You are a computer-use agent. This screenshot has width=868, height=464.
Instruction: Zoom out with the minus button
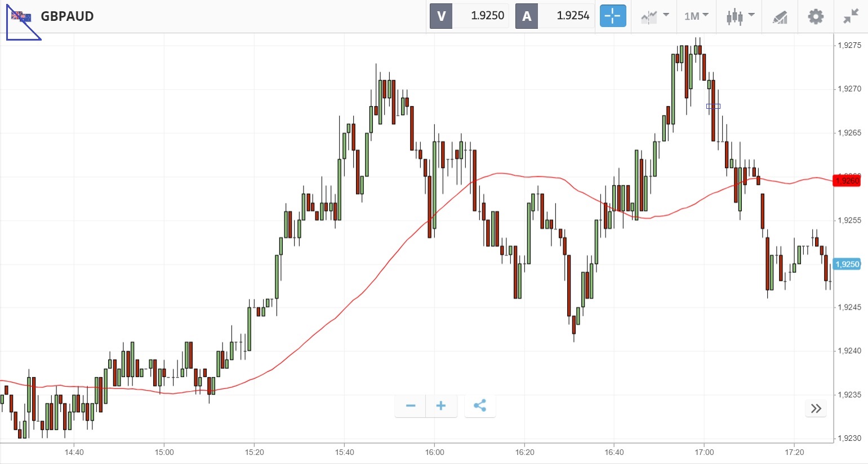411,406
